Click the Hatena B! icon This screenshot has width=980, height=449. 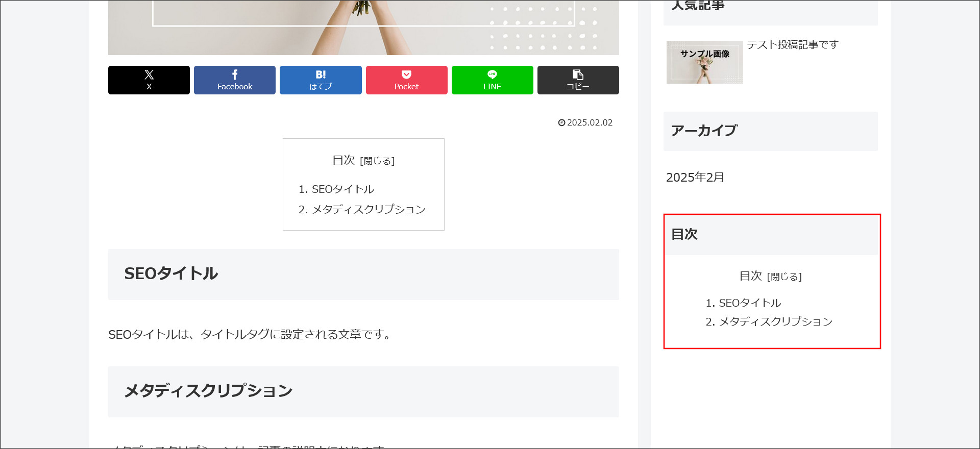321,74
